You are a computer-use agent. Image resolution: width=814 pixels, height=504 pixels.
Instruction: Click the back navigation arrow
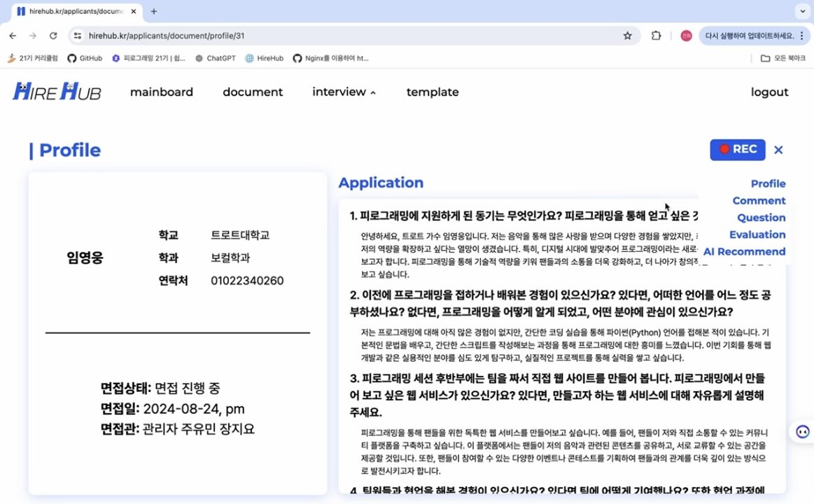[x=13, y=36]
